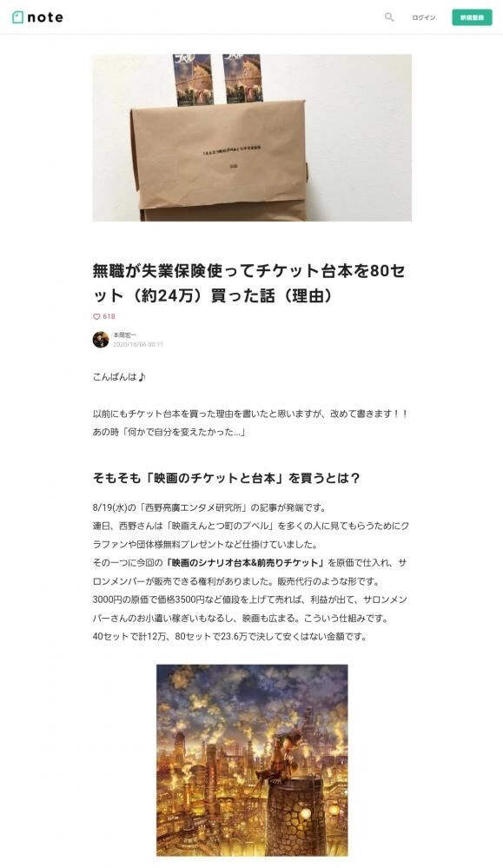
Task: Click the 618 like count
Action: 109,316
